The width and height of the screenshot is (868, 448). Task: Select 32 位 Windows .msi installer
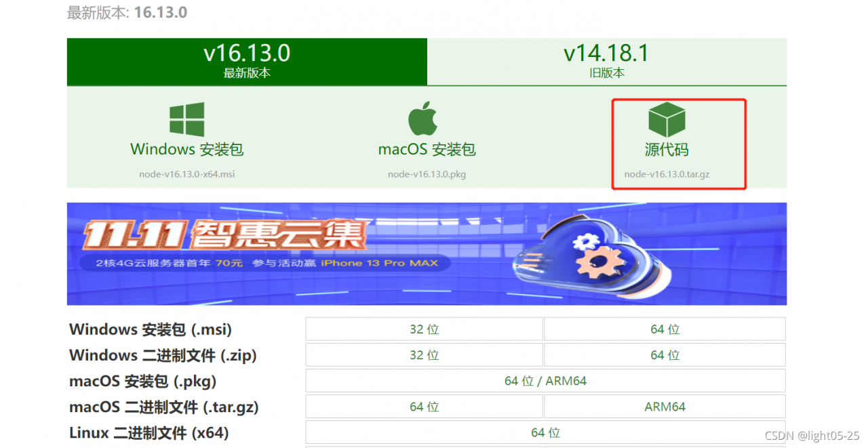coord(425,329)
